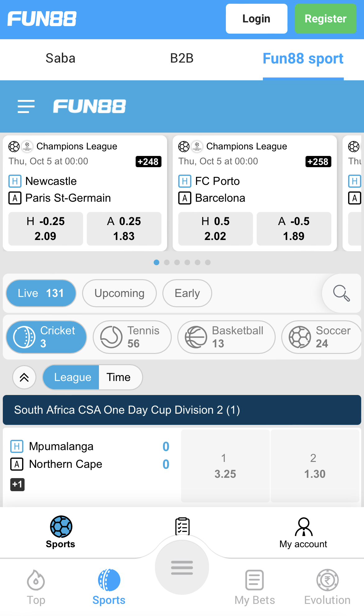The width and height of the screenshot is (364, 616).
Task: Select League sorting option
Action: [x=72, y=377]
